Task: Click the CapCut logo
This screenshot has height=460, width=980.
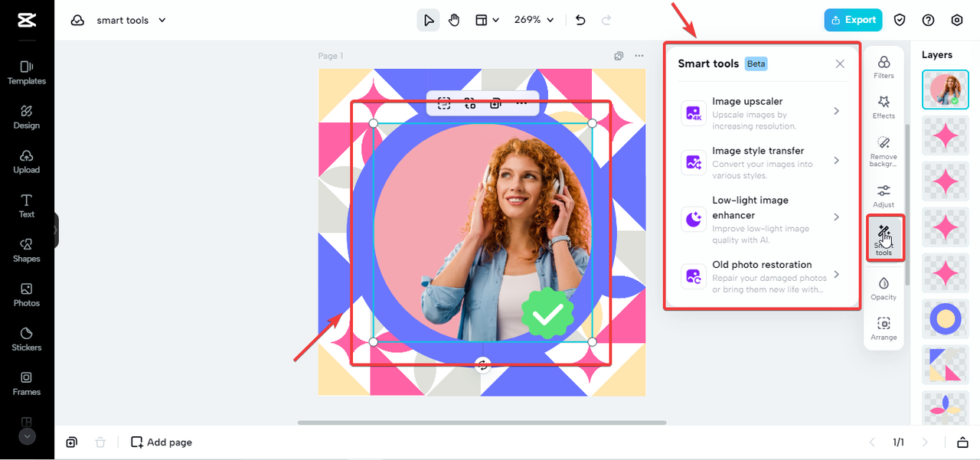Action: 27,21
